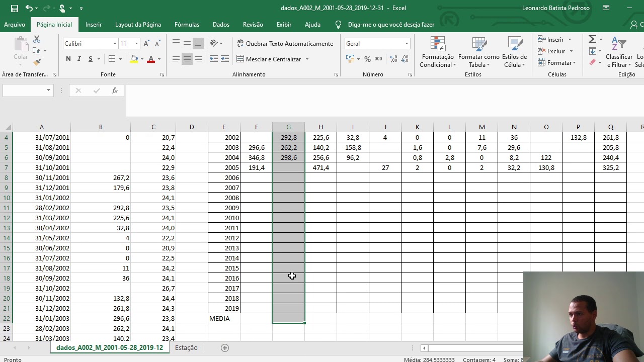This screenshot has height=362, width=644.
Task: Click Diga-me o que você deseja fazer
Action: (x=391, y=25)
